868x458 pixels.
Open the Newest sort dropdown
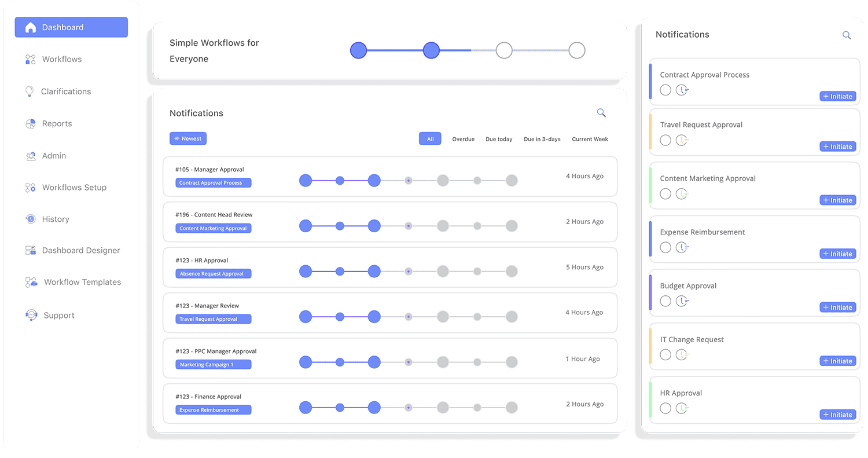(188, 138)
